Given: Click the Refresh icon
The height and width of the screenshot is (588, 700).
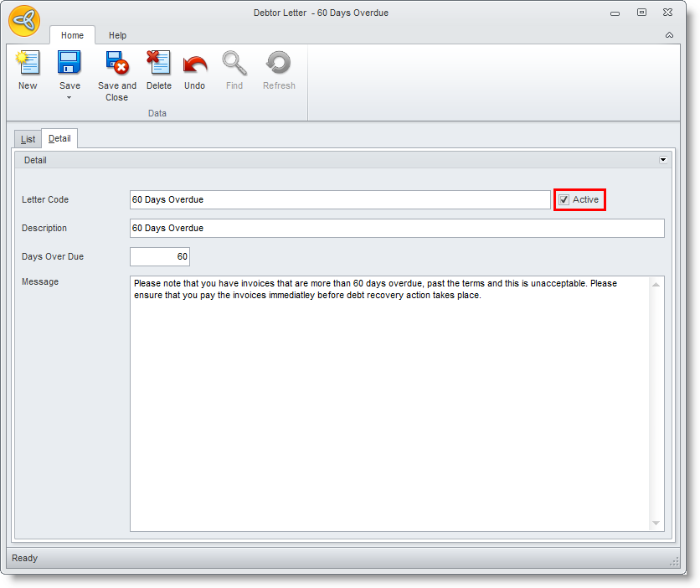Looking at the screenshot, I should (x=279, y=64).
